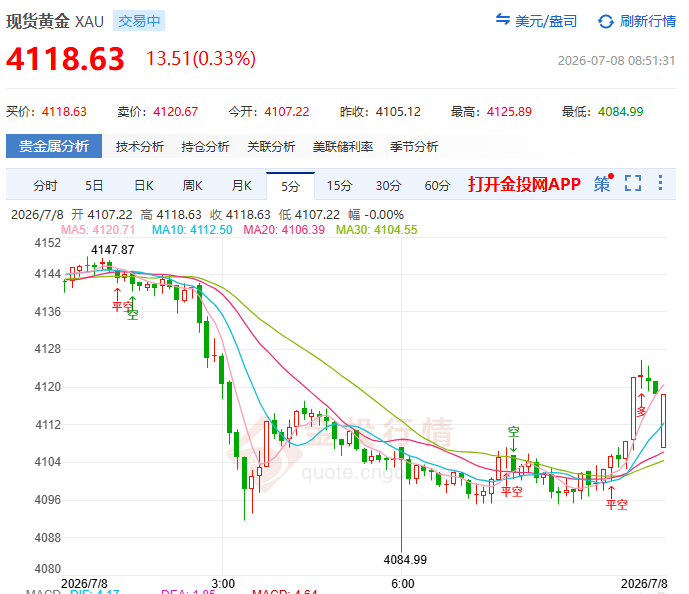Image resolution: width=689 pixels, height=594 pixels.
Task: Click the 4152 price axis label
Action: click(x=47, y=243)
